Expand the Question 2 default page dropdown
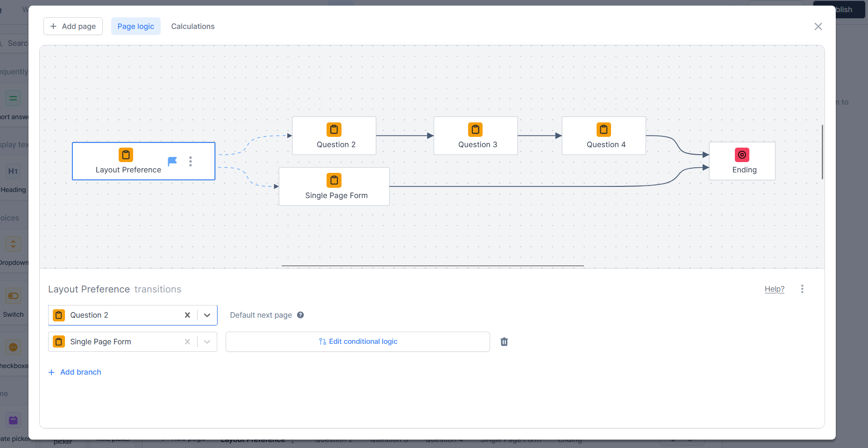868x448 pixels. tap(207, 315)
